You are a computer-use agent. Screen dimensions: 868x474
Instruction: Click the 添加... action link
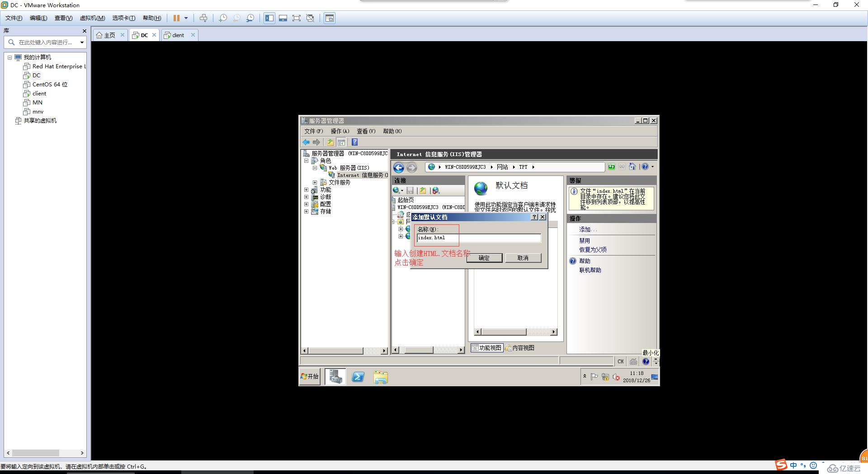click(588, 230)
